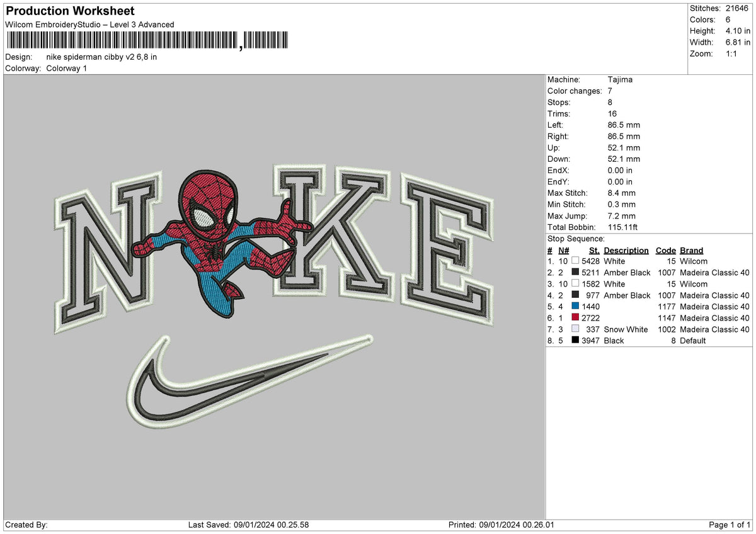Viewport: 756px width, 534px height.
Task: Click 'Last Saved: 09/01/2024 00.25.58' footer text
Action: point(248,525)
